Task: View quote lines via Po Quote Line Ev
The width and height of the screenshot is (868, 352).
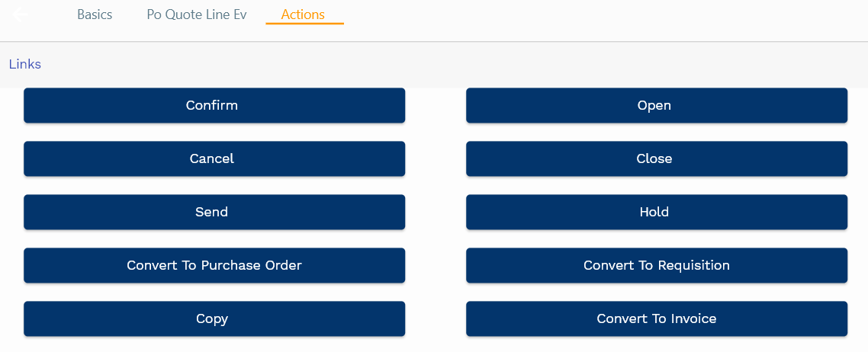Action: click(197, 15)
